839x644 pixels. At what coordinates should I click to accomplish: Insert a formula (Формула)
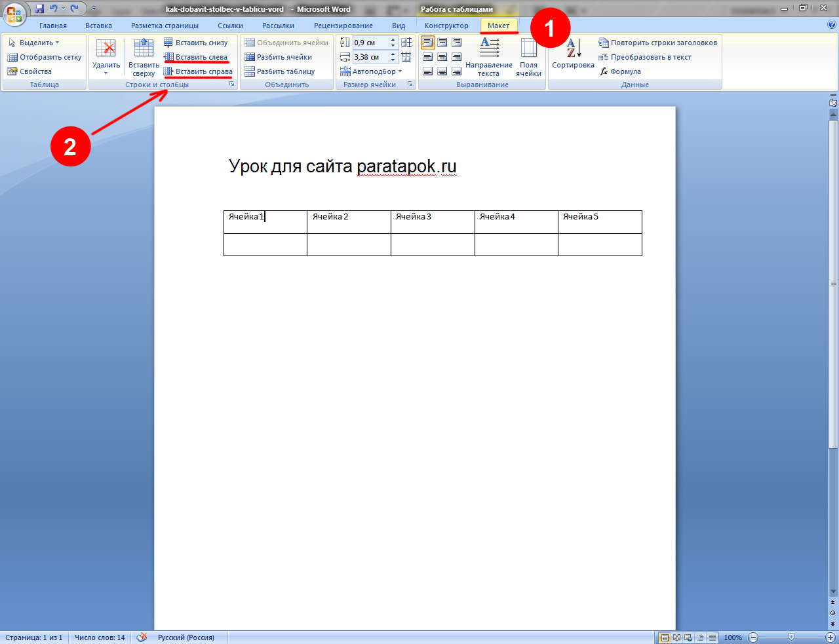pyautogui.click(x=620, y=71)
